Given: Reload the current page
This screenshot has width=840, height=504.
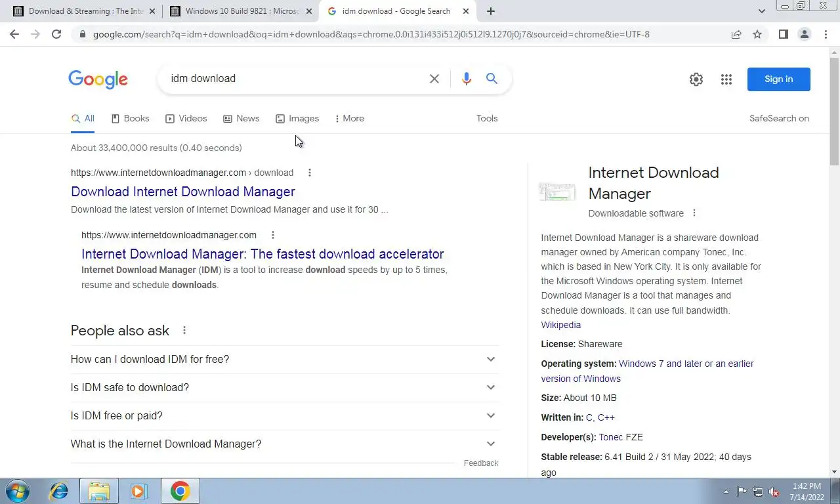Looking at the screenshot, I should coord(56,34).
